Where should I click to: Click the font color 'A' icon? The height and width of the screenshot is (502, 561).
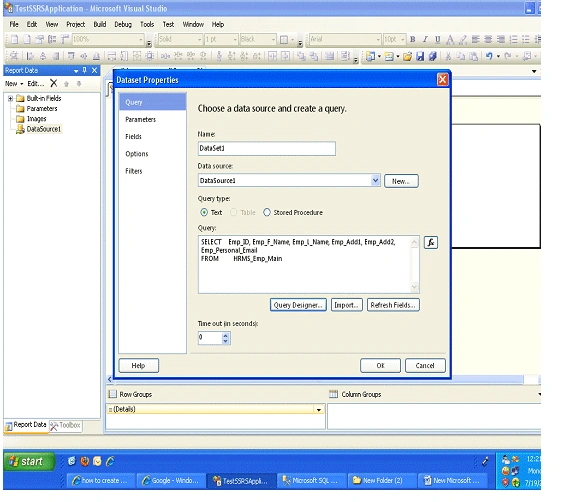pyautogui.click(x=450, y=39)
